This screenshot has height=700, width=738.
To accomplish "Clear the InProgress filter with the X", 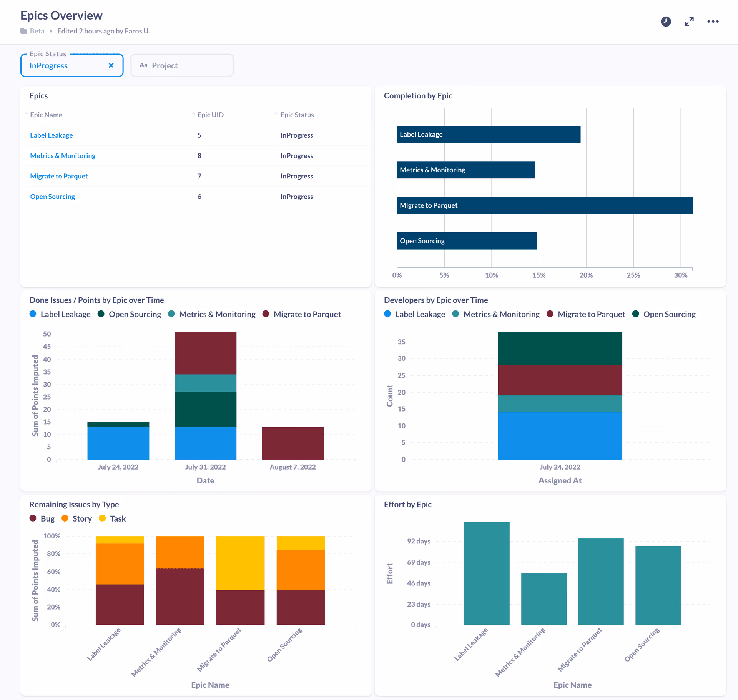I will [111, 65].
